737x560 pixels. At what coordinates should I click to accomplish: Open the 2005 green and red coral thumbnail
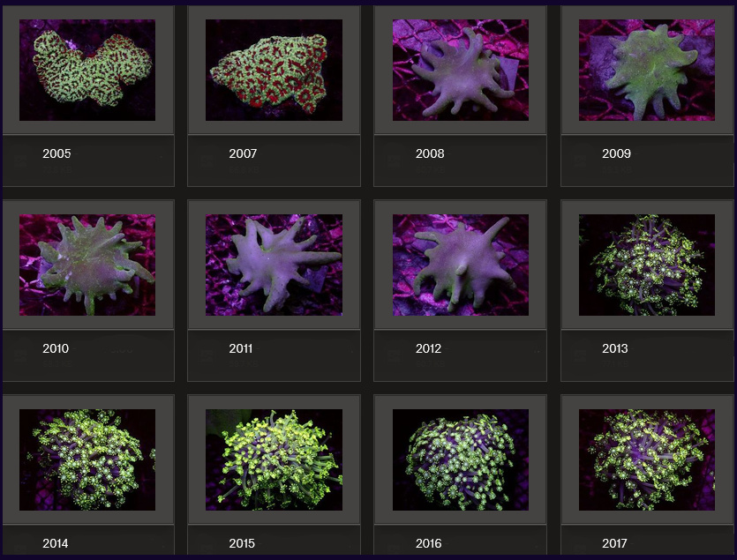(87, 70)
